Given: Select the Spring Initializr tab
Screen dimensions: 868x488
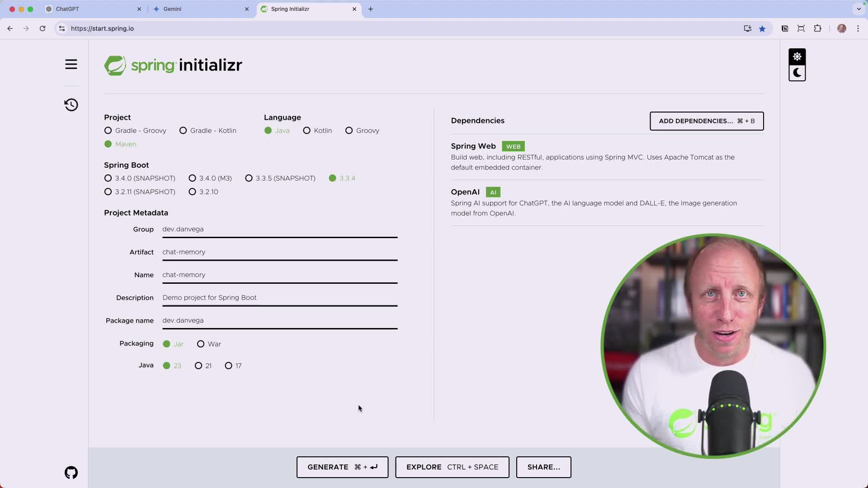Looking at the screenshot, I should pyautogui.click(x=309, y=9).
